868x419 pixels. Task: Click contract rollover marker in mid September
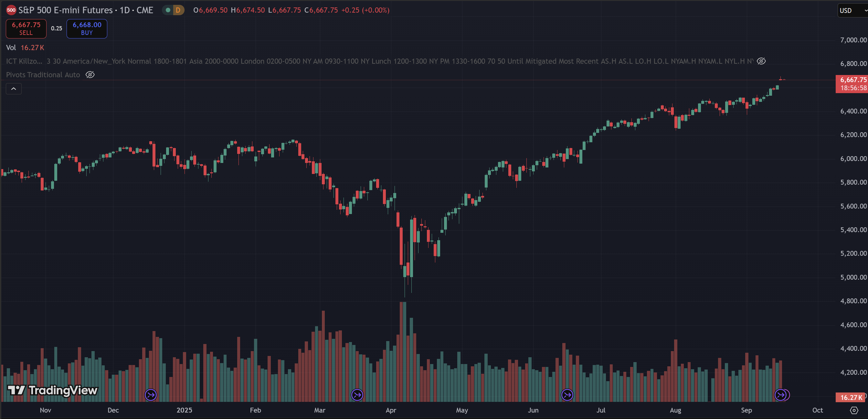[x=780, y=395]
